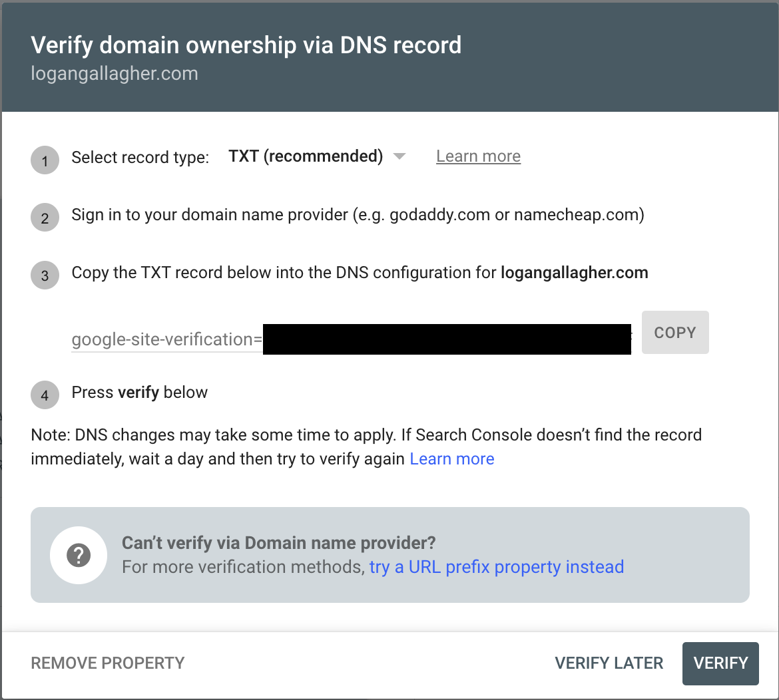779x700 pixels.
Task: Click the google-site-verification TXT record field
Action: coord(166,339)
